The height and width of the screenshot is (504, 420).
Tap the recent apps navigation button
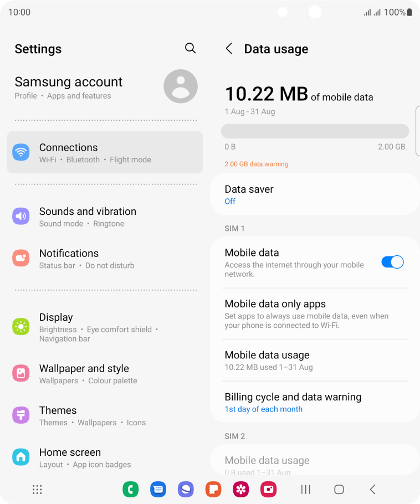(305, 490)
